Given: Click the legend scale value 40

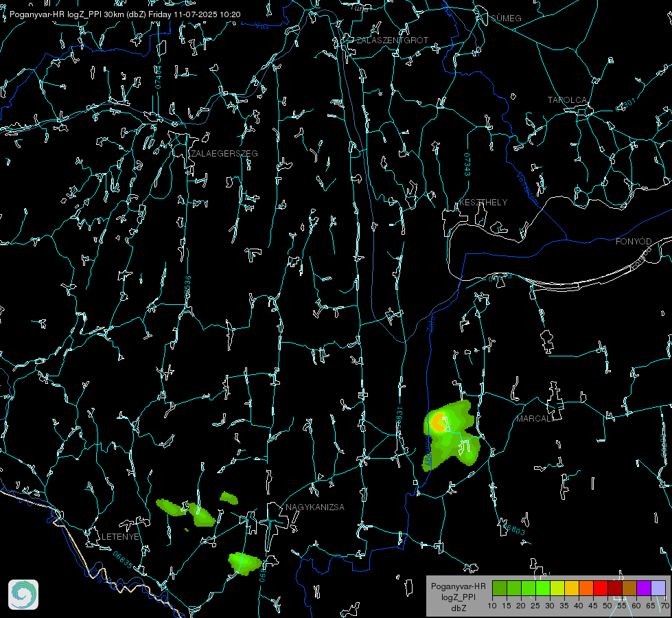Looking at the screenshot, I should 578,606.
